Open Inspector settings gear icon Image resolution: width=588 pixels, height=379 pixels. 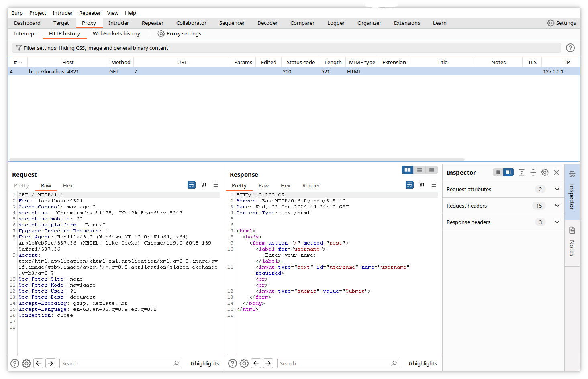pos(545,173)
